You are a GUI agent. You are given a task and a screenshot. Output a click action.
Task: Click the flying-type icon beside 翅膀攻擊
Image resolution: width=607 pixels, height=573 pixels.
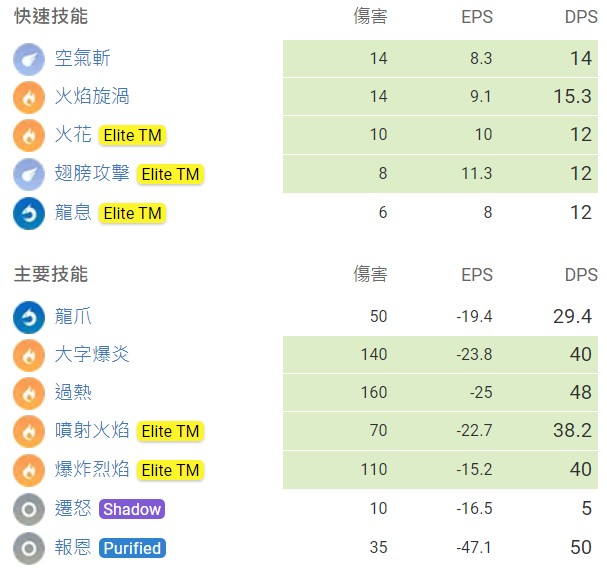point(29,174)
